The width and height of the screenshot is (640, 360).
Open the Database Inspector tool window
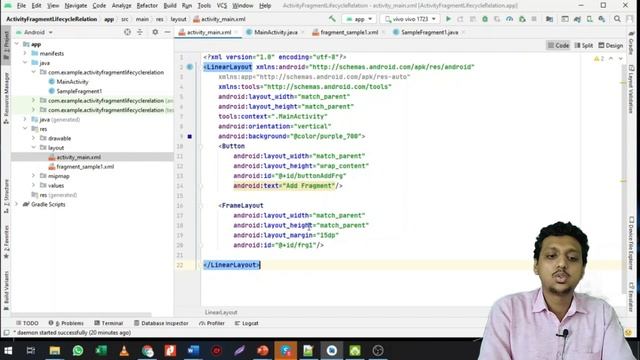(x=161, y=323)
